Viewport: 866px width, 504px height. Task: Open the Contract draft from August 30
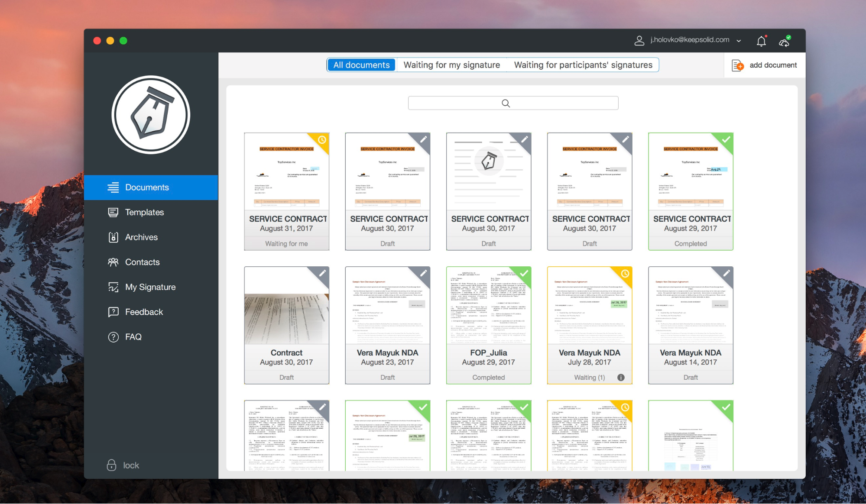point(286,325)
